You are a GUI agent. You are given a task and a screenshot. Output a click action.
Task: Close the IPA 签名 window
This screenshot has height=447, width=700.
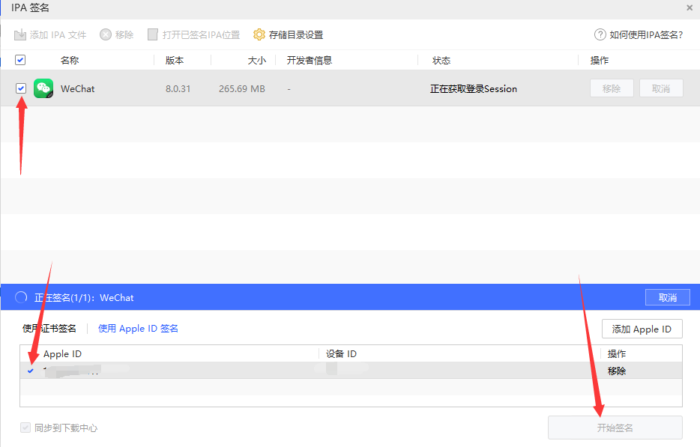689,8
